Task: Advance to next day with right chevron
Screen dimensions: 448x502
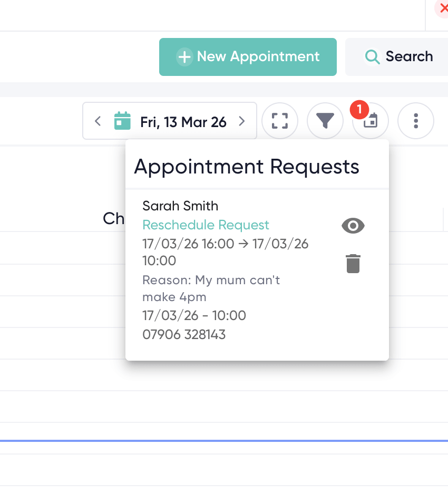Action: coord(242,121)
